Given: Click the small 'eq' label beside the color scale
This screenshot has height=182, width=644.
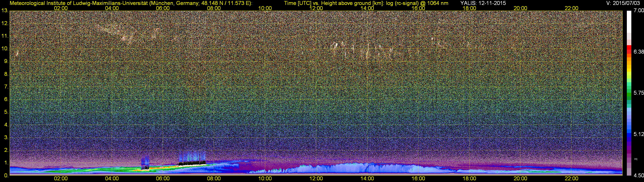Looking at the screenshot, I should (636, 159).
